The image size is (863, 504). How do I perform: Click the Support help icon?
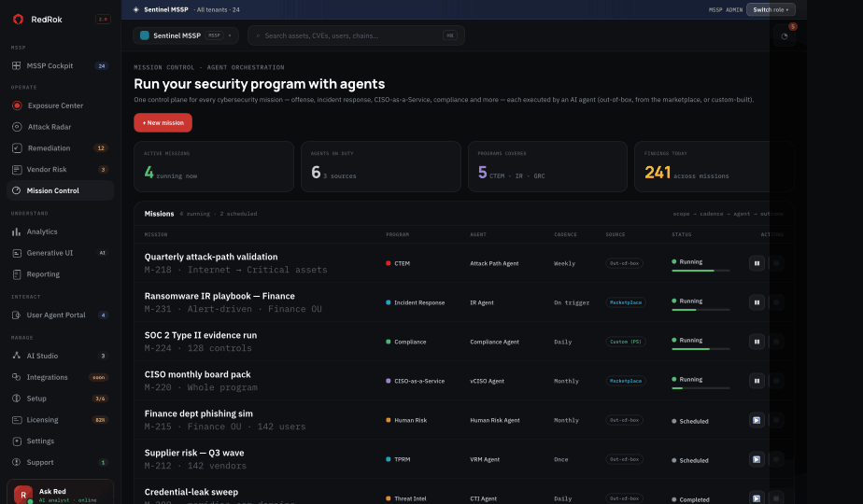(17, 462)
